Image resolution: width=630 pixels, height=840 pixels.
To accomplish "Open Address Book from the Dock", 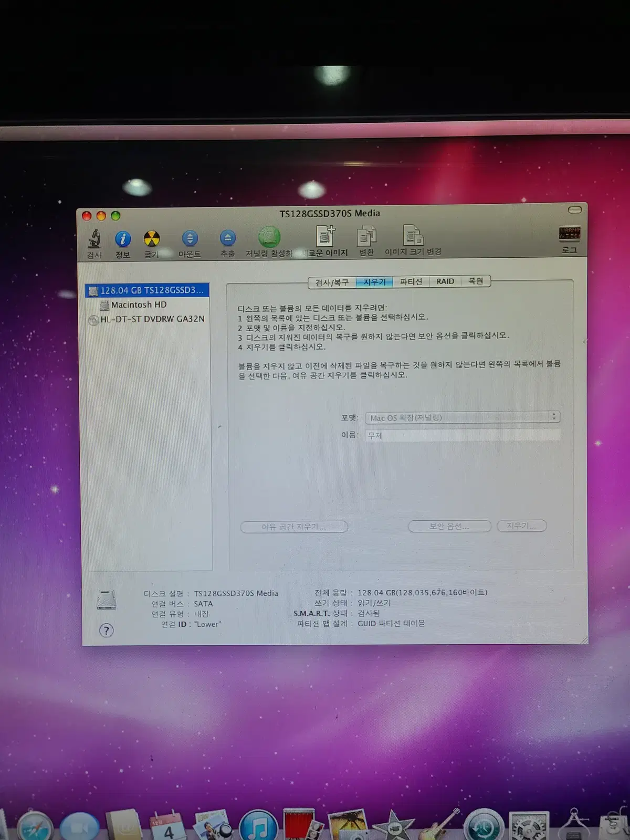I will (124, 825).
